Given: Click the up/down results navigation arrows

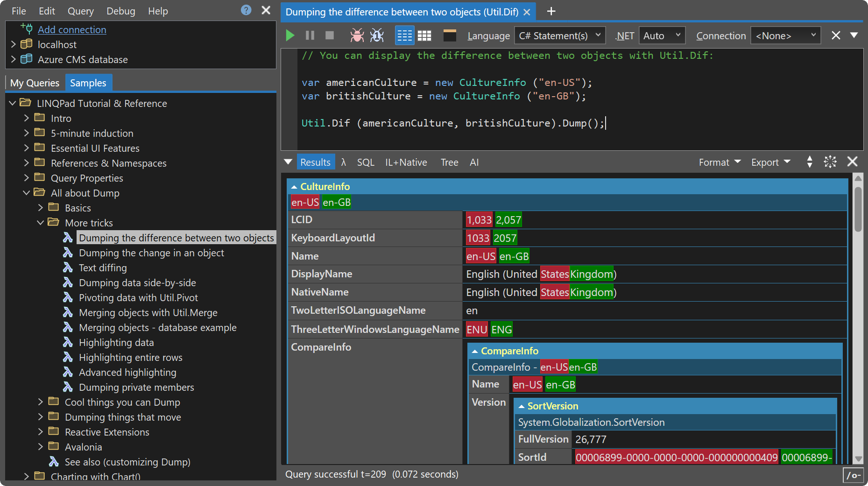Looking at the screenshot, I should [x=810, y=162].
